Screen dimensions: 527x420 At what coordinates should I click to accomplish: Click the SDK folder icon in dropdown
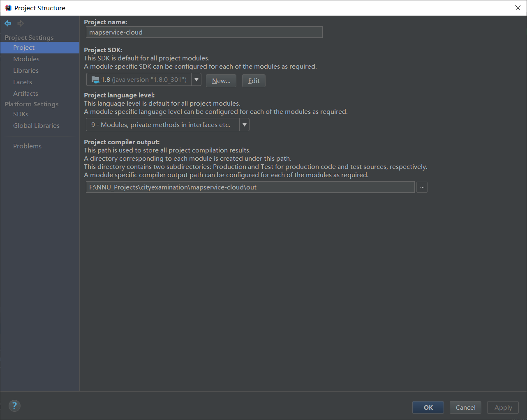click(x=95, y=80)
